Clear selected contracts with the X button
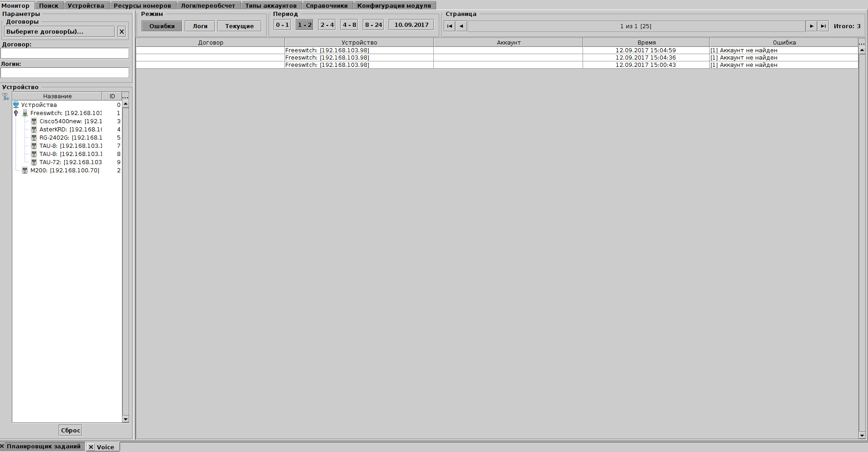The image size is (868, 452). (122, 32)
